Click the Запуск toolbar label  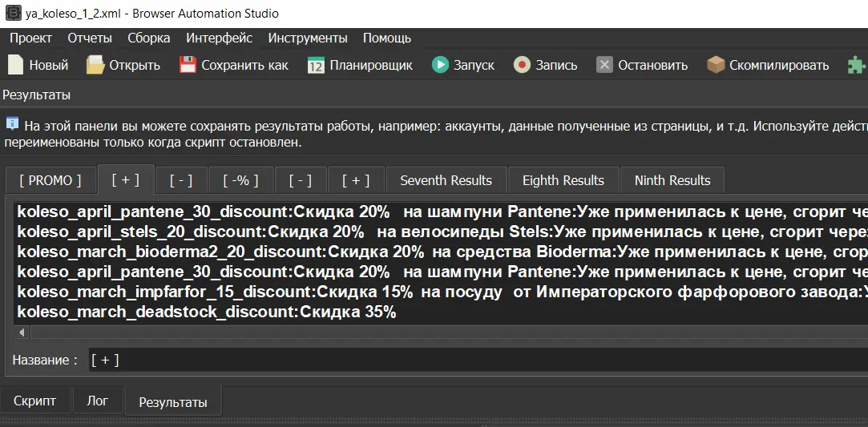[x=474, y=65]
